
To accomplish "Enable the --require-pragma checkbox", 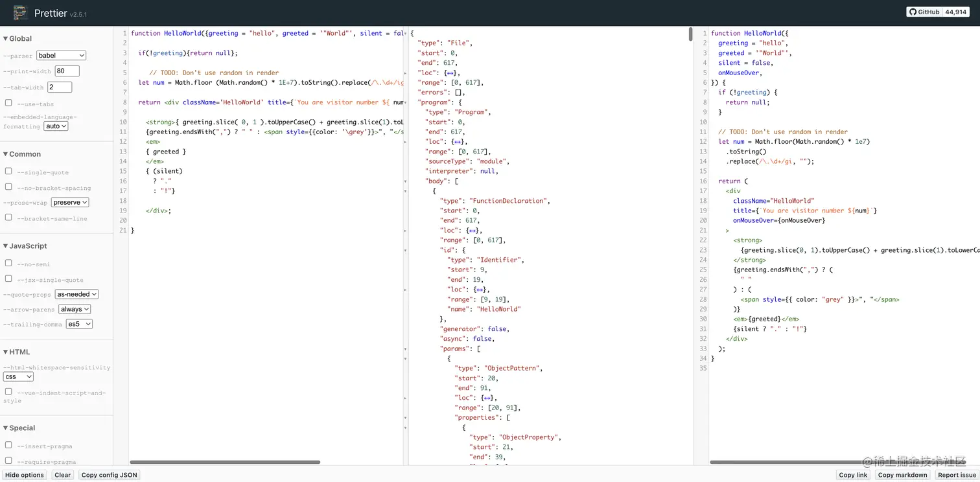I will tap(8, 461).
